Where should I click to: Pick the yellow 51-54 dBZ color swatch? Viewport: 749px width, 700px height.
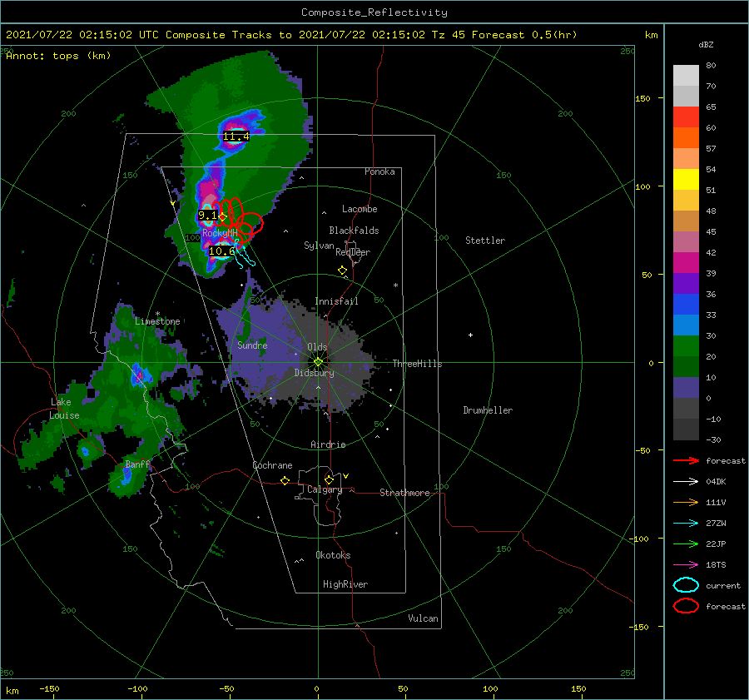click(x=686, y=180)
